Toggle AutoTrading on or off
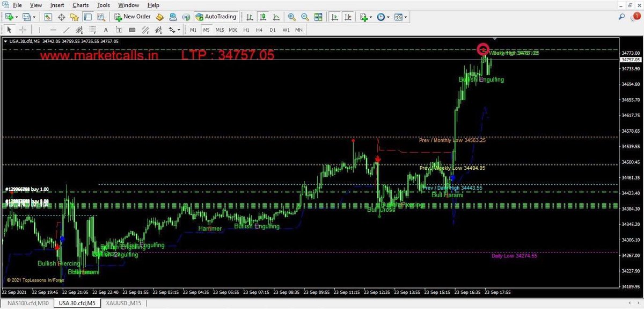 click(x=216, y=17)
